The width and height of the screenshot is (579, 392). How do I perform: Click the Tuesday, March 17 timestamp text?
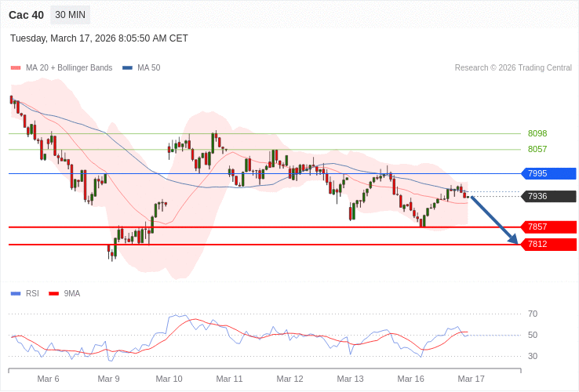point(99,38)
